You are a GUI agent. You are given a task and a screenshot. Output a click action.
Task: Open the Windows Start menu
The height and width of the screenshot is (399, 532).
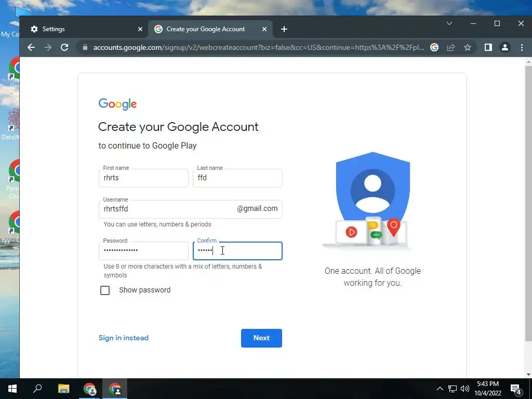12,389
